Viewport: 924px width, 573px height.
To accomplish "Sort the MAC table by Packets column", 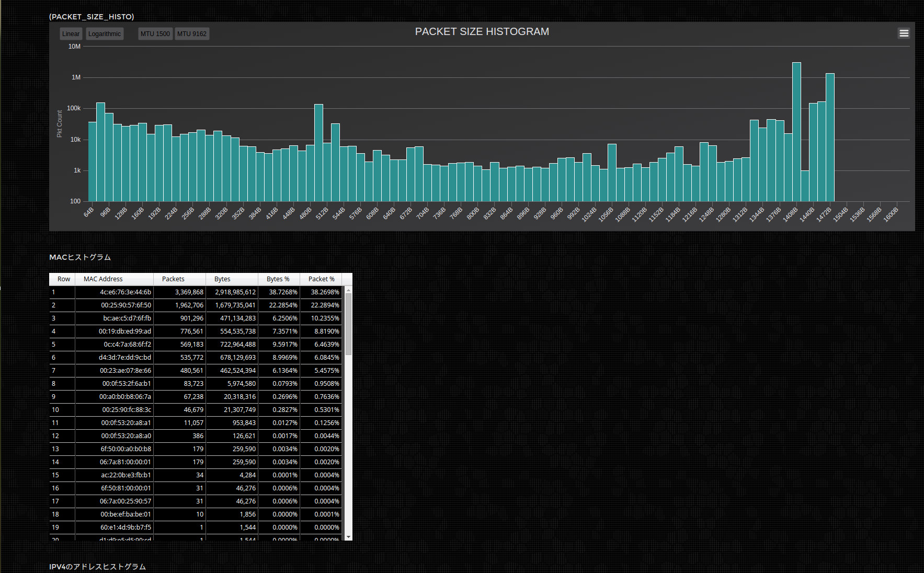I will [179, 279].
